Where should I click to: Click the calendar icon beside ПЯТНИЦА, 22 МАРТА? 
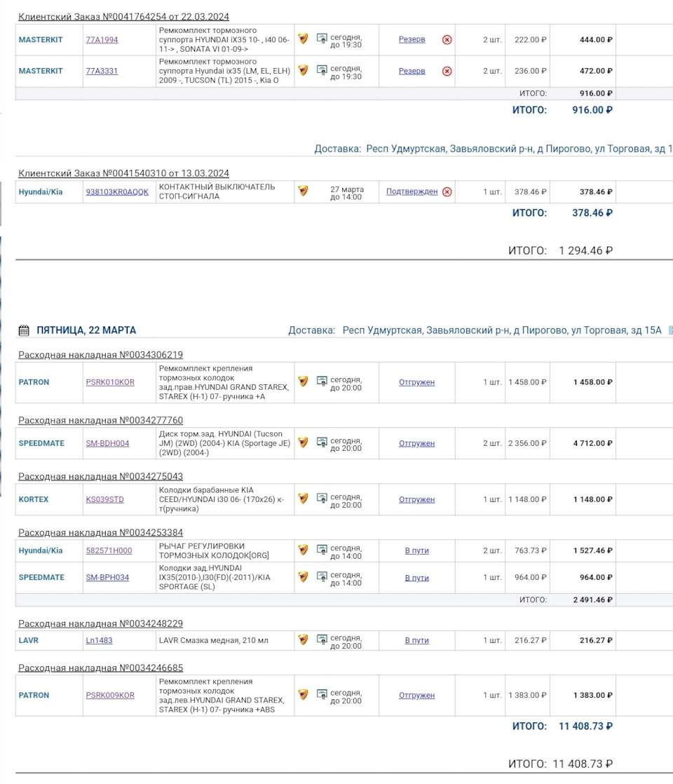24,330
